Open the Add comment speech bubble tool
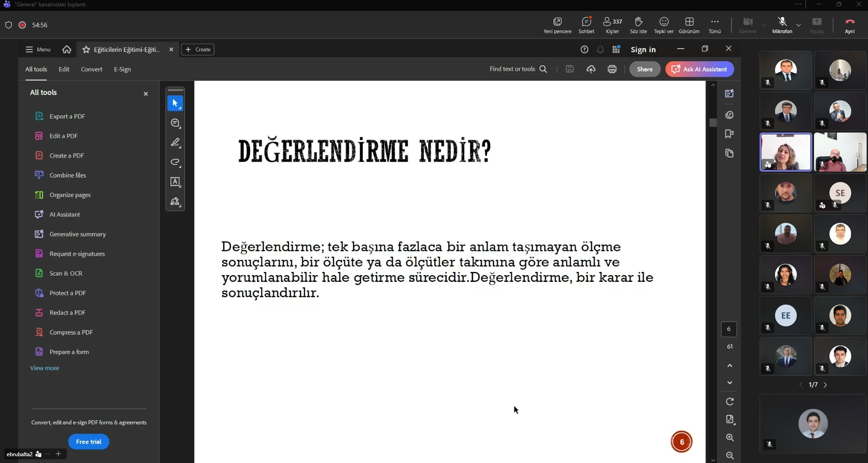868x463 pixels. click(x=176, y=123)
